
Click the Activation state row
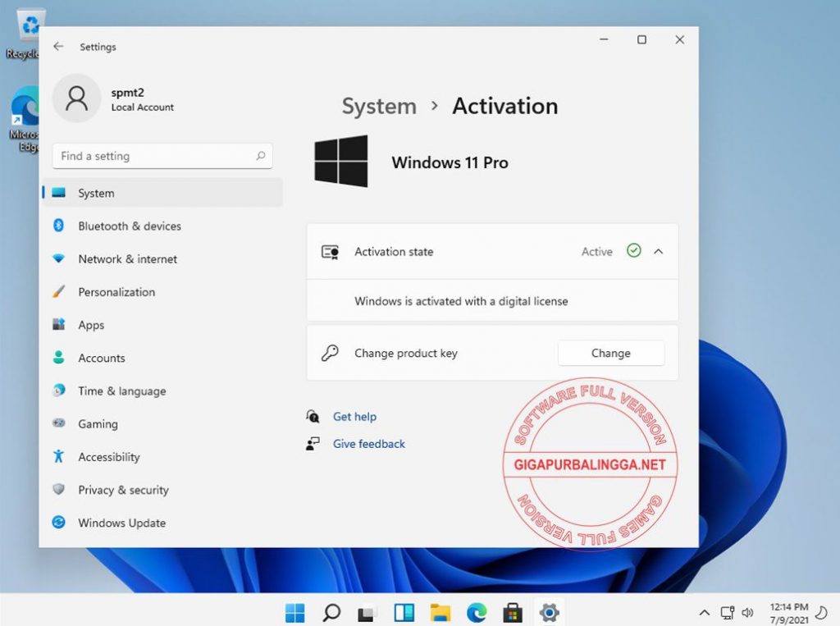tap(492, 251)
